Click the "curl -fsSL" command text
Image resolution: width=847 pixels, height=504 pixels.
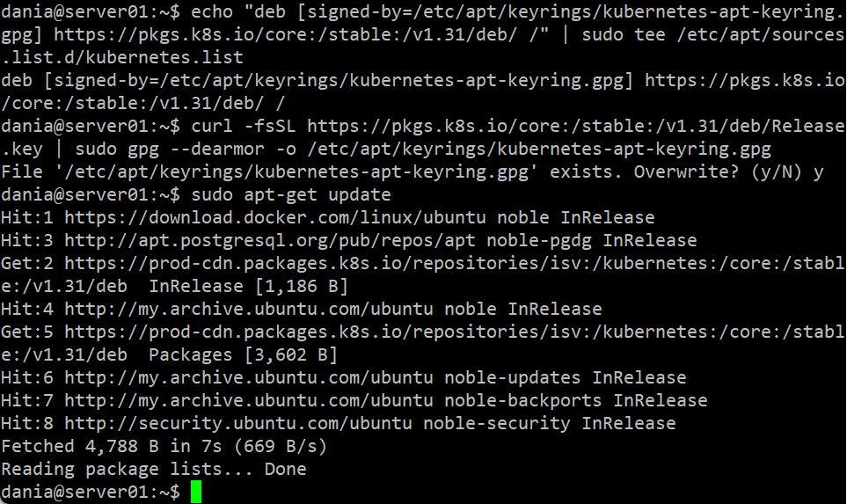click(243, 126)
